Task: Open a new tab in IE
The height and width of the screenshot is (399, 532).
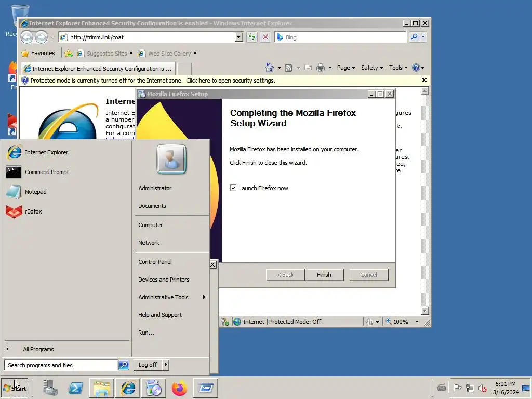Action: [184, 69]
